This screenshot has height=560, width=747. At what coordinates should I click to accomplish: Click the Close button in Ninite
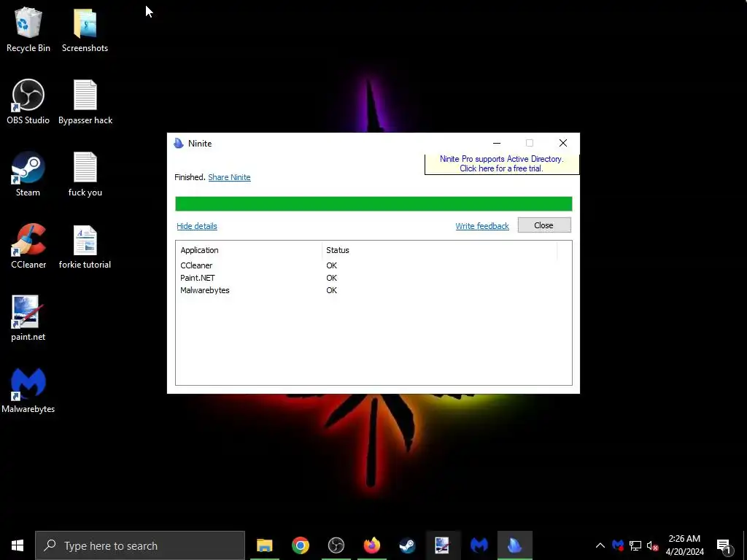pos(544,225)
